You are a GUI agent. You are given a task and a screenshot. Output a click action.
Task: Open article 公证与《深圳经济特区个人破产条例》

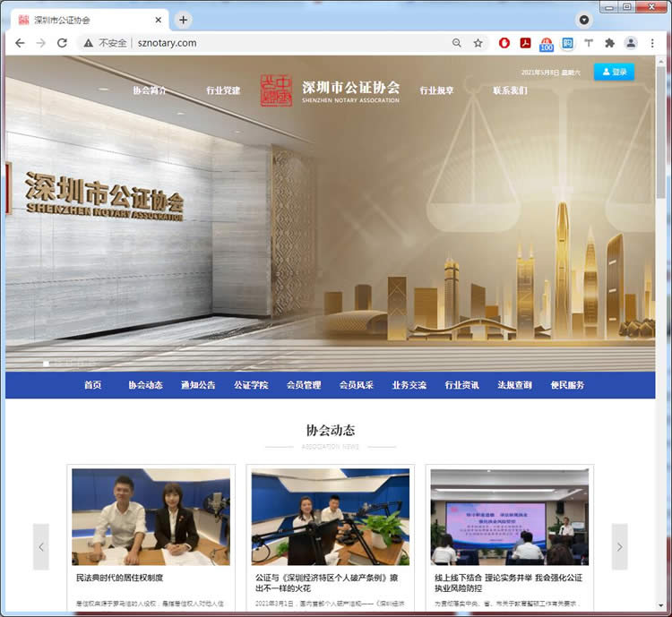click(326, 583)
